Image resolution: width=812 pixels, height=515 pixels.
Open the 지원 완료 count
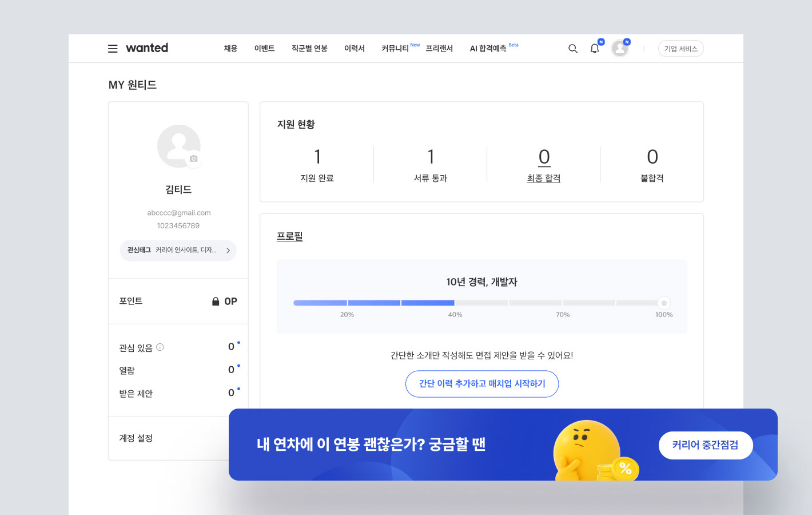317,157
